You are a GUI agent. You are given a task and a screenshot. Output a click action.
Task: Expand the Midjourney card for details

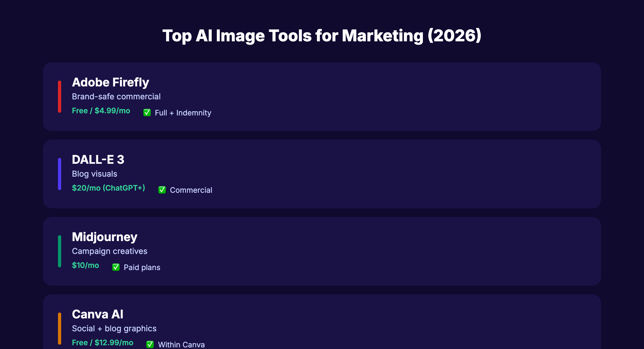click(322, 251)
